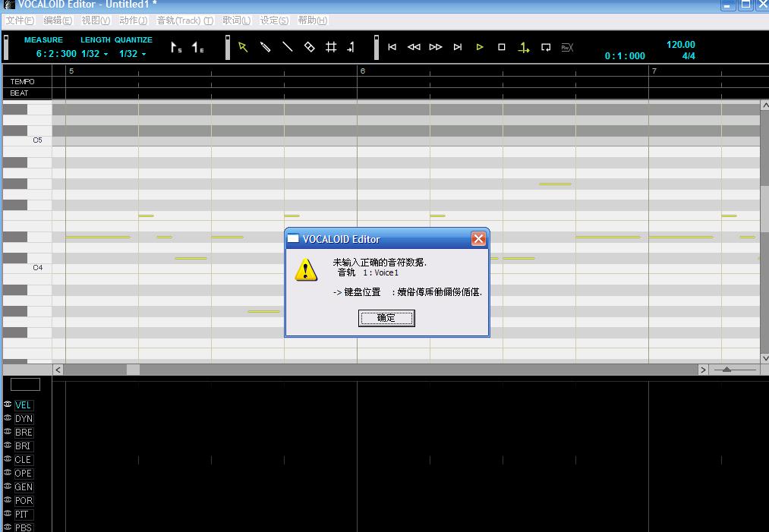
Task: Select the eraser tool
Action: click(310, 47)
